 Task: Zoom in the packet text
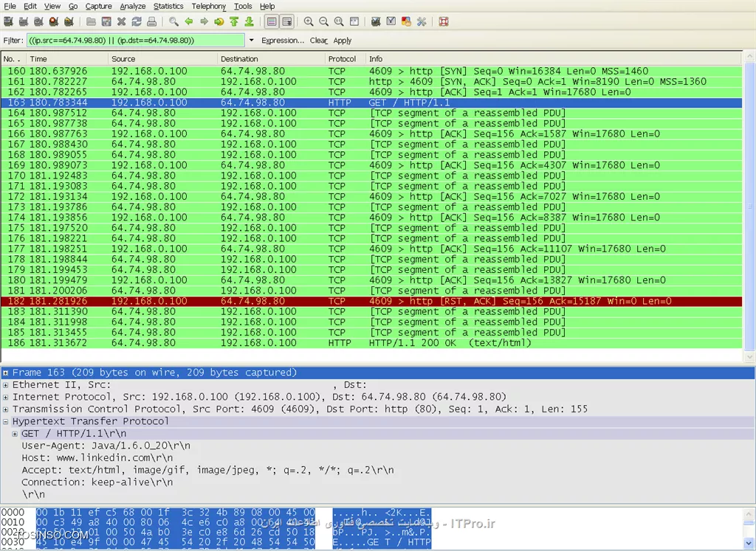[x=309, y=21]
